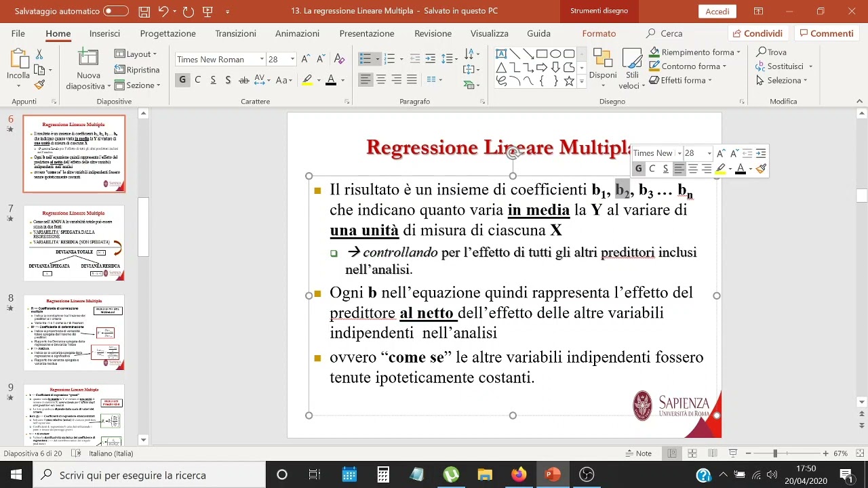Screen dimensions: 868x488
Task: Decrease font size in the ribbon
Action: [x=321, y=59]
